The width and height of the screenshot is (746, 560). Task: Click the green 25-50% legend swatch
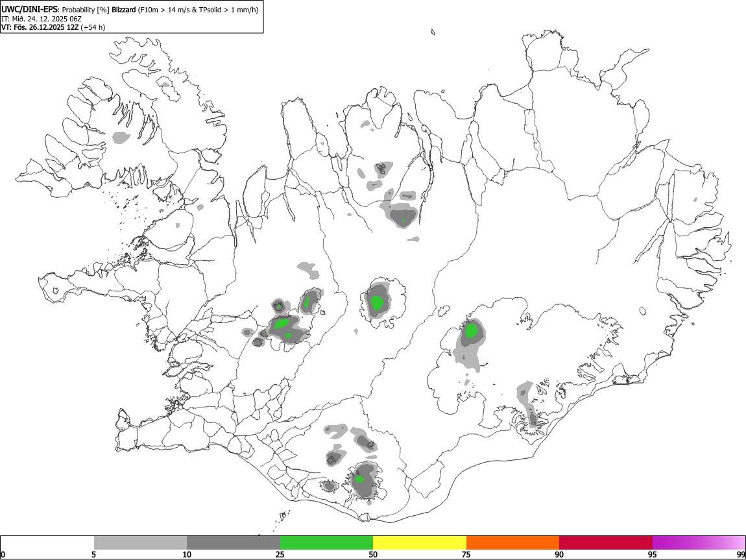[326, 543]
